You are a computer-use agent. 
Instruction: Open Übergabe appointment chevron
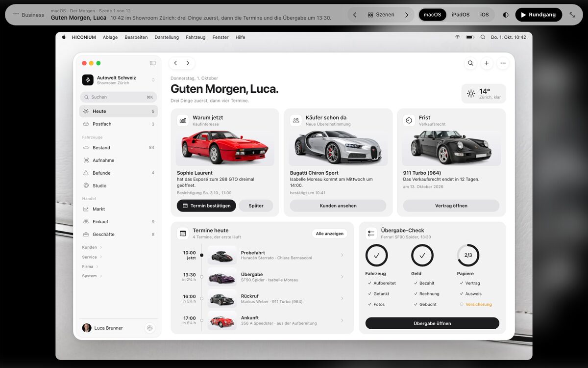tap(342, 277)
